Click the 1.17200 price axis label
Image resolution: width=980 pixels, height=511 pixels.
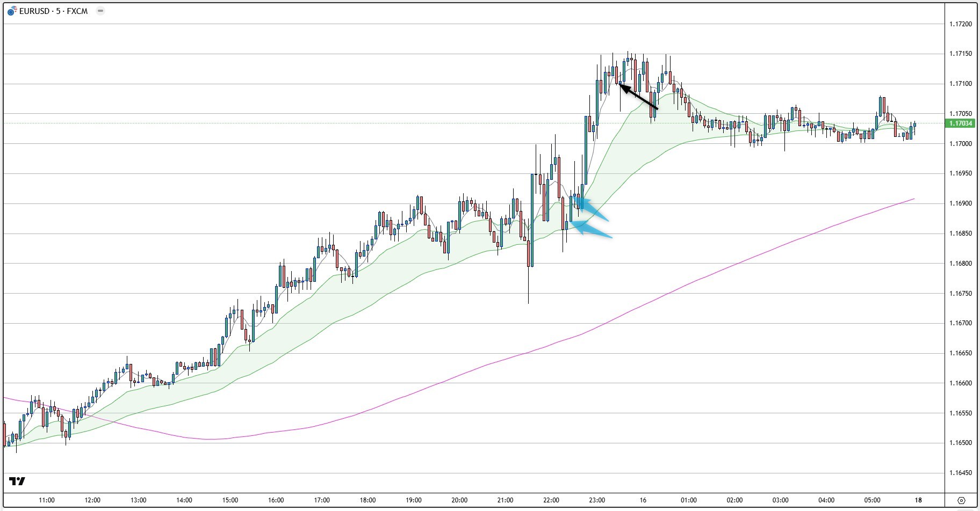(961, 24)
